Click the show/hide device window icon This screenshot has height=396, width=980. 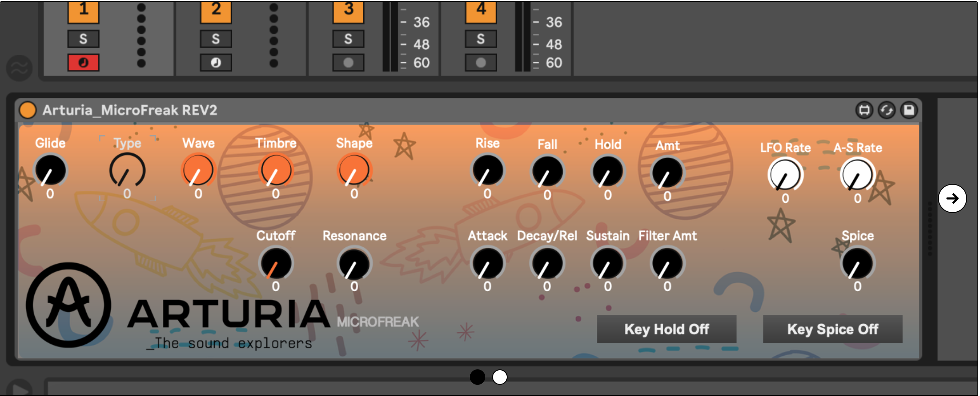(864, 110)
